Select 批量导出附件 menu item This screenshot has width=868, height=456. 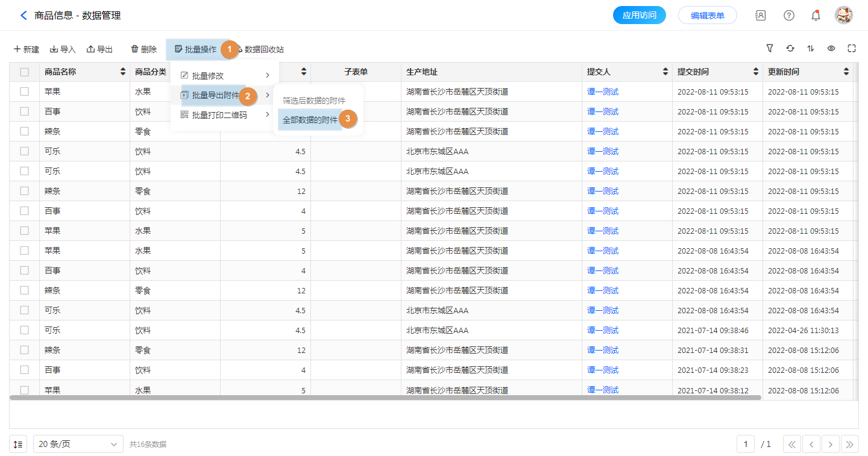(x=215, y=95)
